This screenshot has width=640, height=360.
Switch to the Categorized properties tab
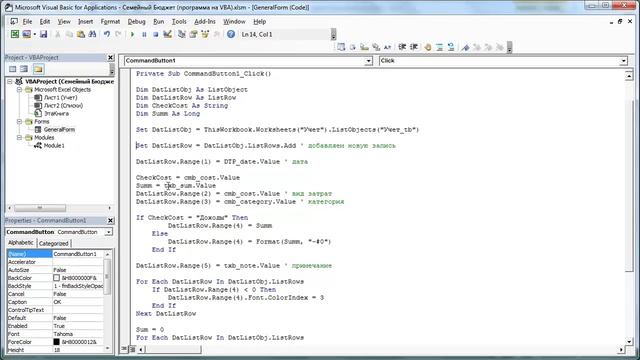53,243
